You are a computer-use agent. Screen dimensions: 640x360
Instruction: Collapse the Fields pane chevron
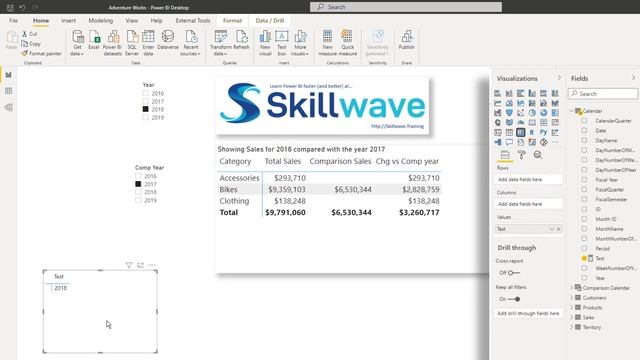tap(633, 78)
